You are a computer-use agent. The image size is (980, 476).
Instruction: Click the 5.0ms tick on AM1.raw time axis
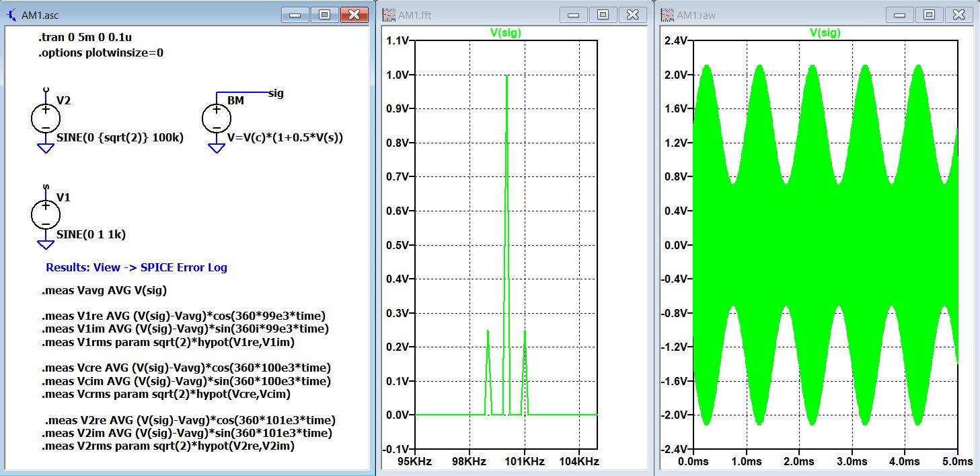pyautogui.click(x=958, y=461)
